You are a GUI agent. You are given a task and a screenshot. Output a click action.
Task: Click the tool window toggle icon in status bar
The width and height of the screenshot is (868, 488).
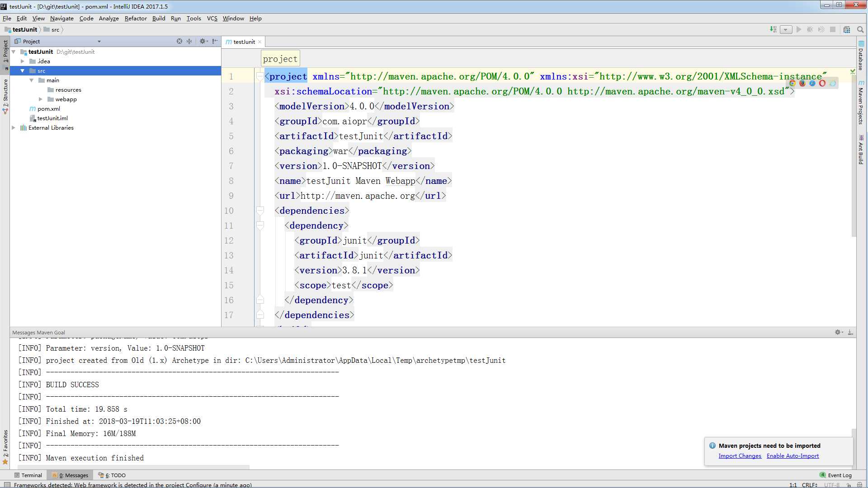point(6,485)
